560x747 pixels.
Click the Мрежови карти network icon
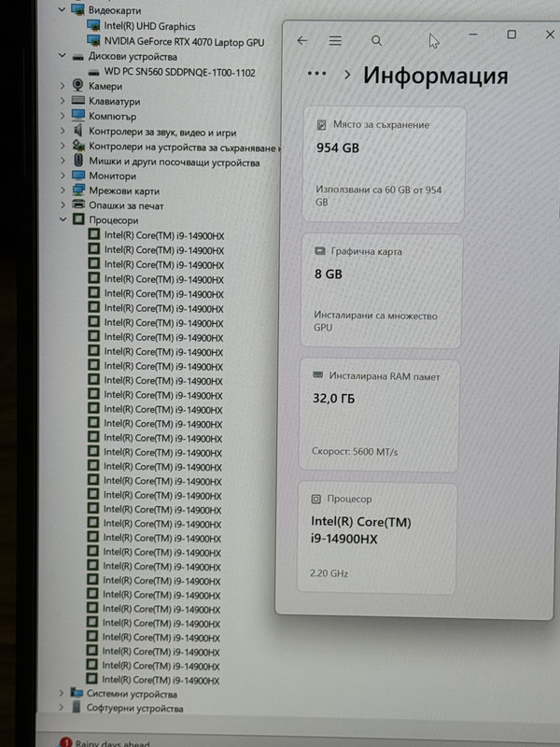(x=78, y=190)
